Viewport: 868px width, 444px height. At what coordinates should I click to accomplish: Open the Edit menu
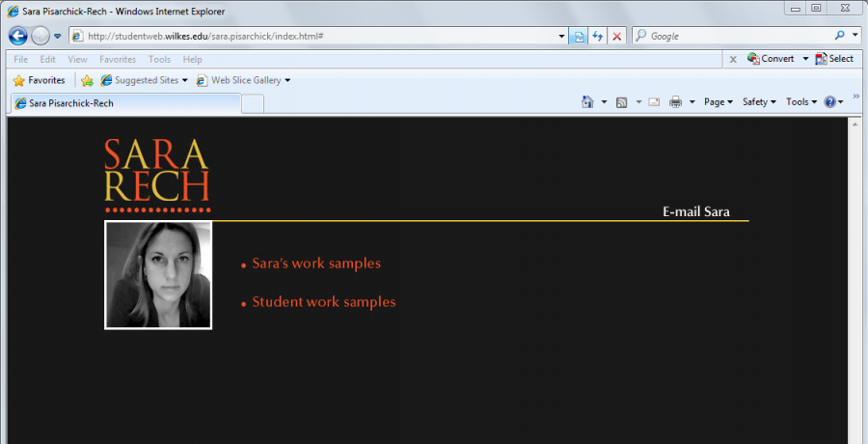pyautogui.click(x=47, y=59)
